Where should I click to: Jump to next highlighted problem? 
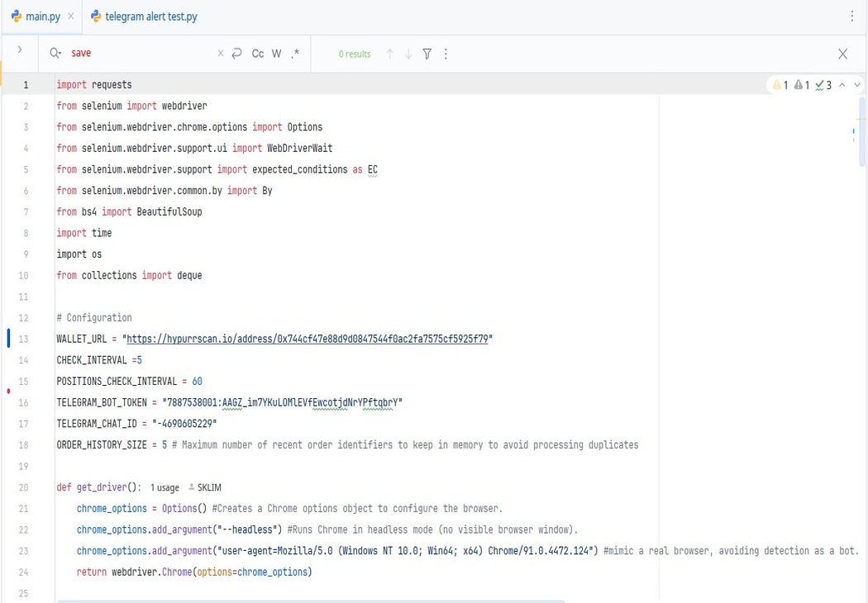[857, 85]
